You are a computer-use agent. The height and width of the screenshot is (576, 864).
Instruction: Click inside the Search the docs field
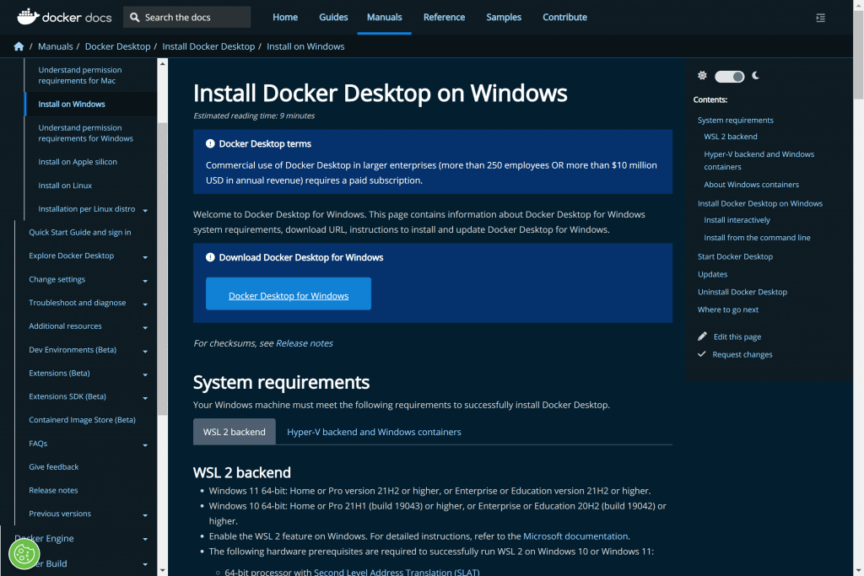(190, 16)
